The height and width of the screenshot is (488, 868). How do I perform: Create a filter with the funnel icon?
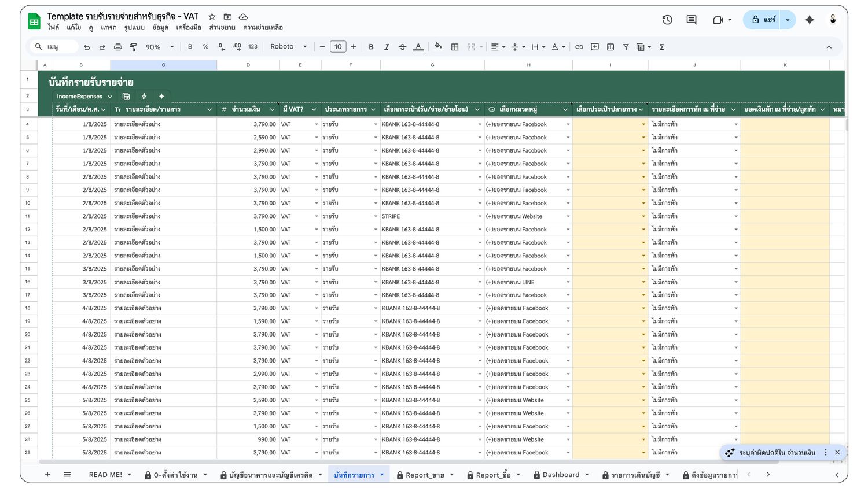[x=626, y=47]
